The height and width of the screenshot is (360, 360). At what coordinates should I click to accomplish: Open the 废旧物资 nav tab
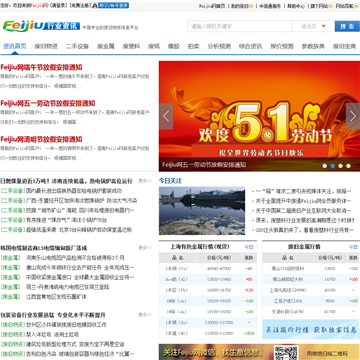pyautogui.click(x=46, y=46)
